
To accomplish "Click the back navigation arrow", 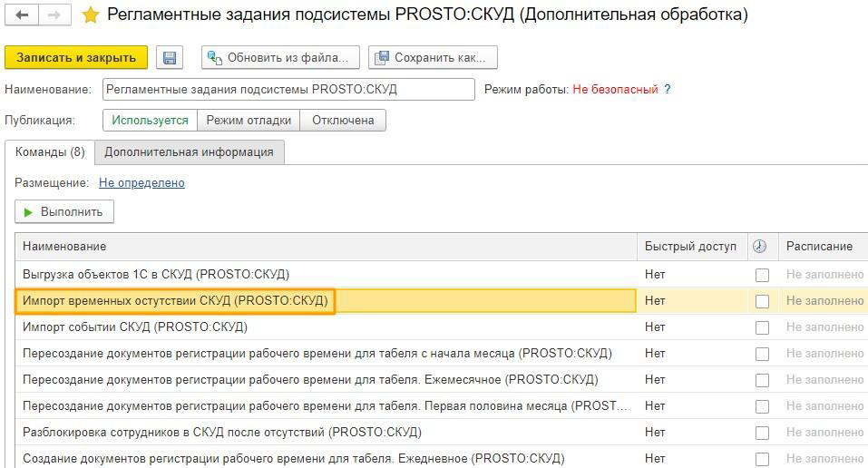I will point(22,15).
